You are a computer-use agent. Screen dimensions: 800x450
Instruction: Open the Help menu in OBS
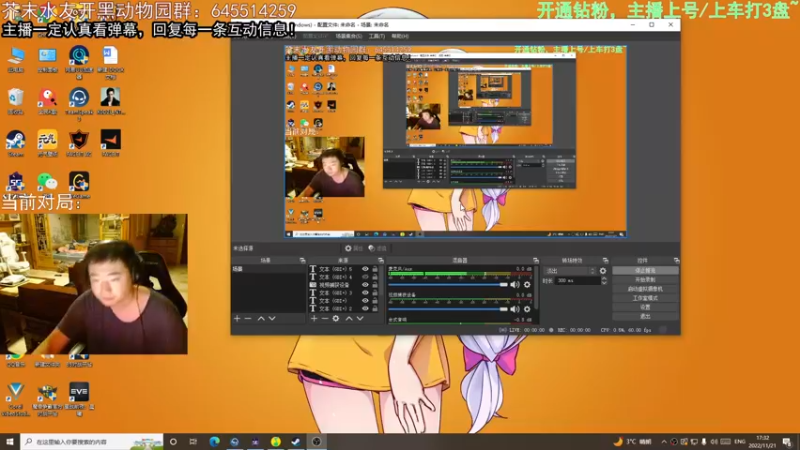400,36
